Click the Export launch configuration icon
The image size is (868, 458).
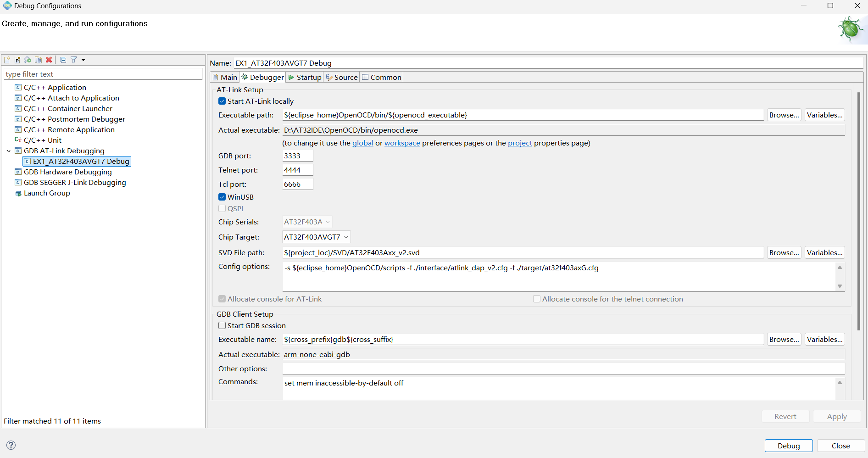[x=28, y=60]
